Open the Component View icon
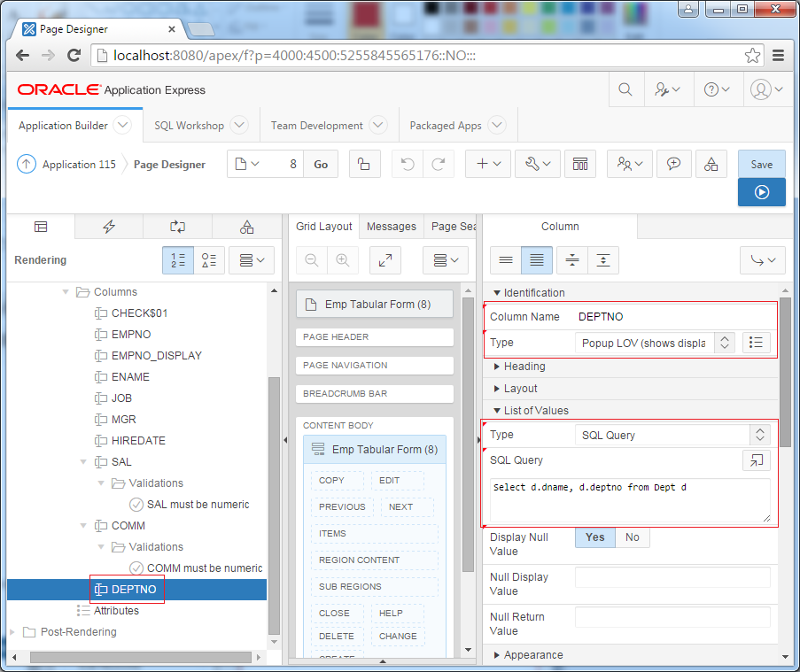This screenshot has width=800, height=672. tap(580, 164)
